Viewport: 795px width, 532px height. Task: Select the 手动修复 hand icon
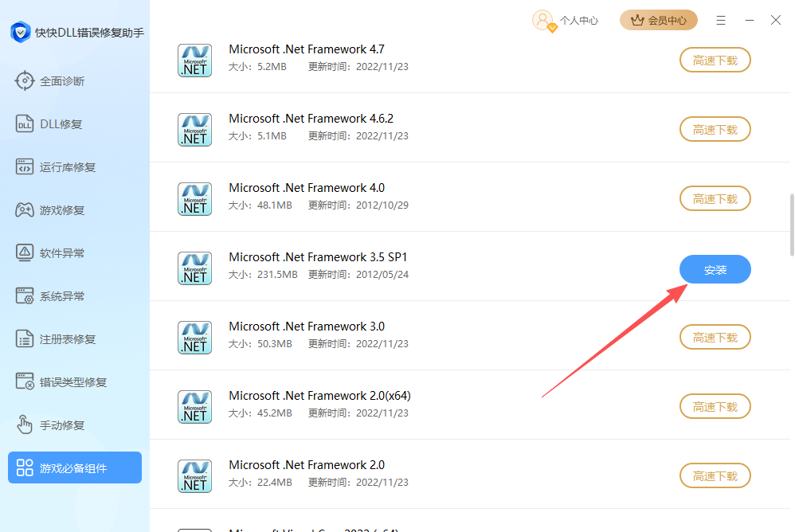25,425
